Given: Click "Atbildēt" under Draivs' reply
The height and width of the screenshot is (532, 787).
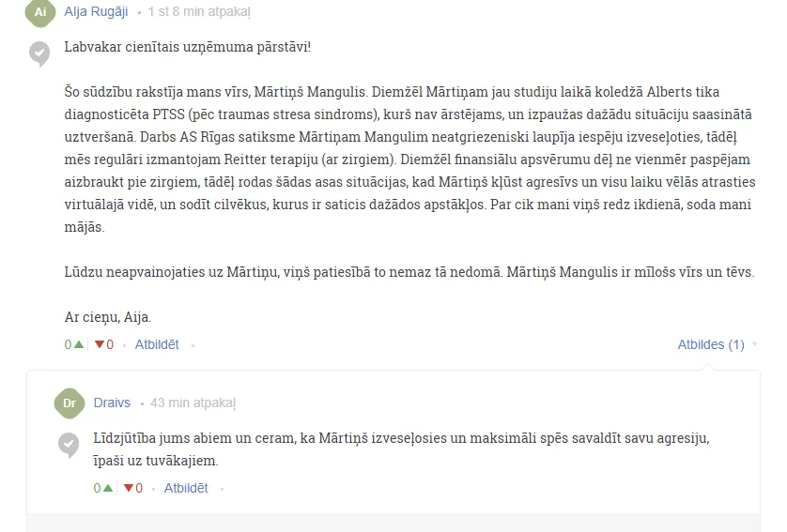Looking at the screenshot, I should tap(186, 488).
